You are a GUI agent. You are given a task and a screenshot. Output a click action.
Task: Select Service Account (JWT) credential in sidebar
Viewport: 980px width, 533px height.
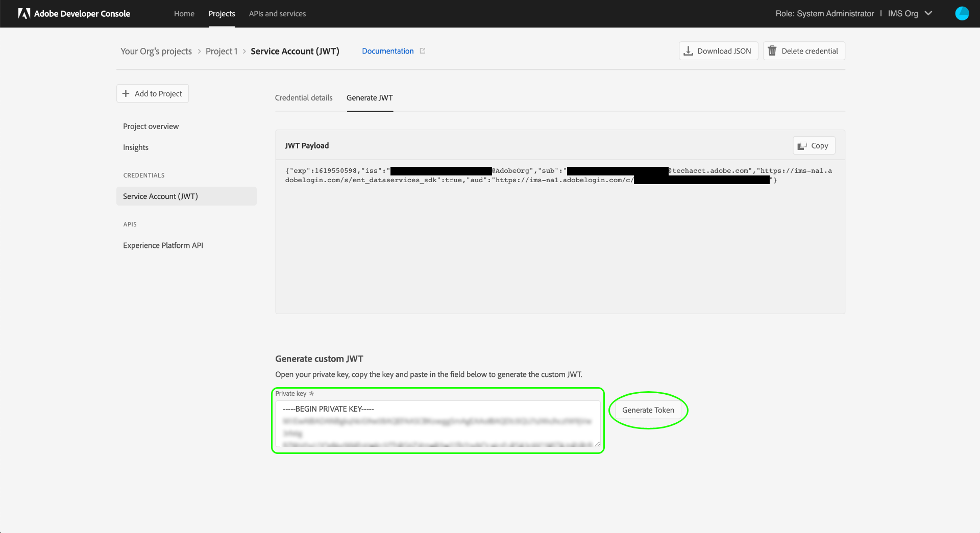click(x=186, y=196)
